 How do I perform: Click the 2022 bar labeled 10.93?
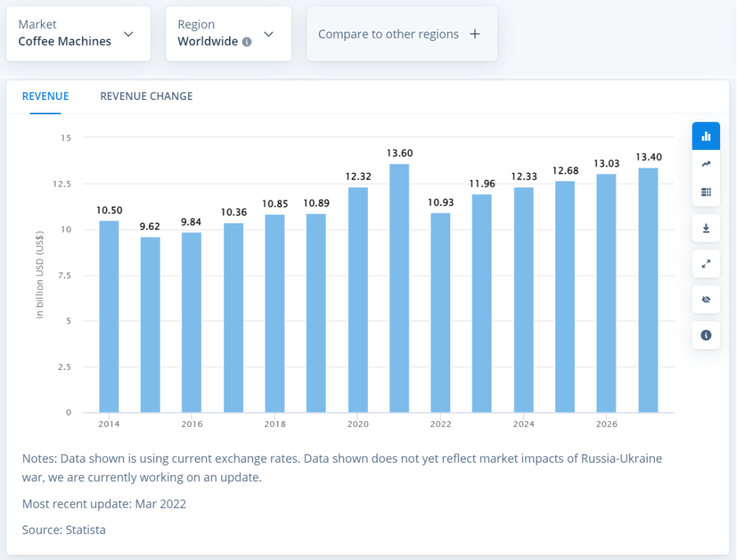pyautogui.click(x=440, y=313)
